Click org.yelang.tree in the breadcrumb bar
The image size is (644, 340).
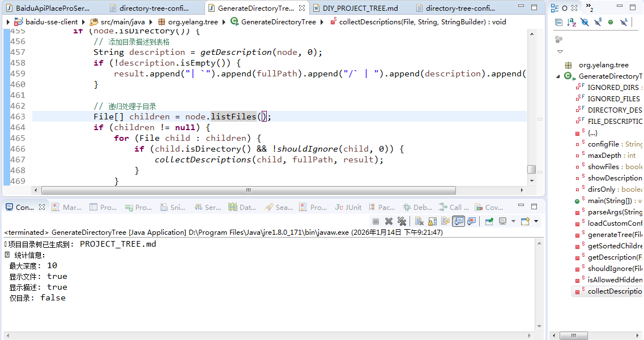point(193,21)
